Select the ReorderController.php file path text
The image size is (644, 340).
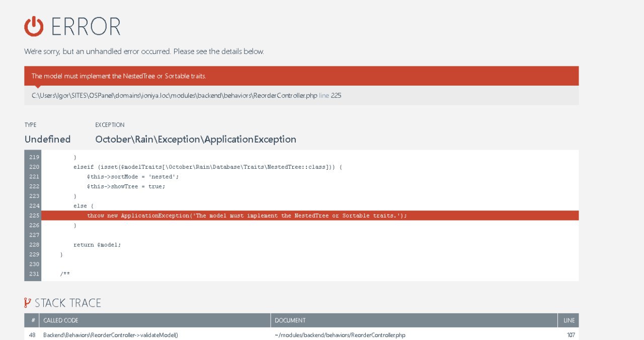click(175, 95)
